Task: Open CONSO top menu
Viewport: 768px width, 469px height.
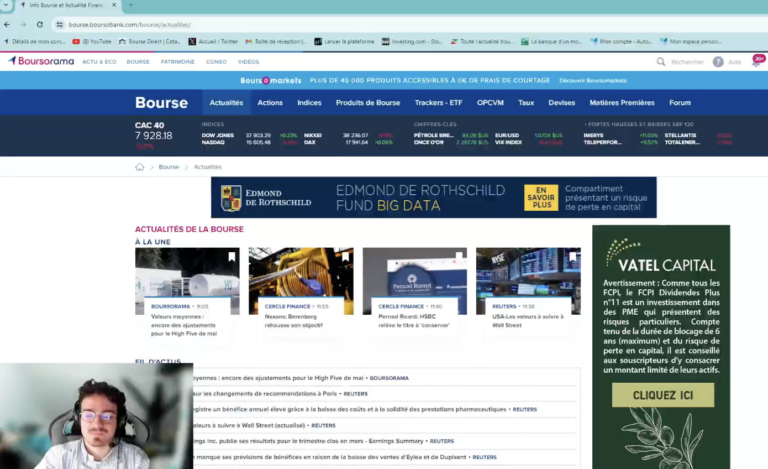Action: click(216, 62)
